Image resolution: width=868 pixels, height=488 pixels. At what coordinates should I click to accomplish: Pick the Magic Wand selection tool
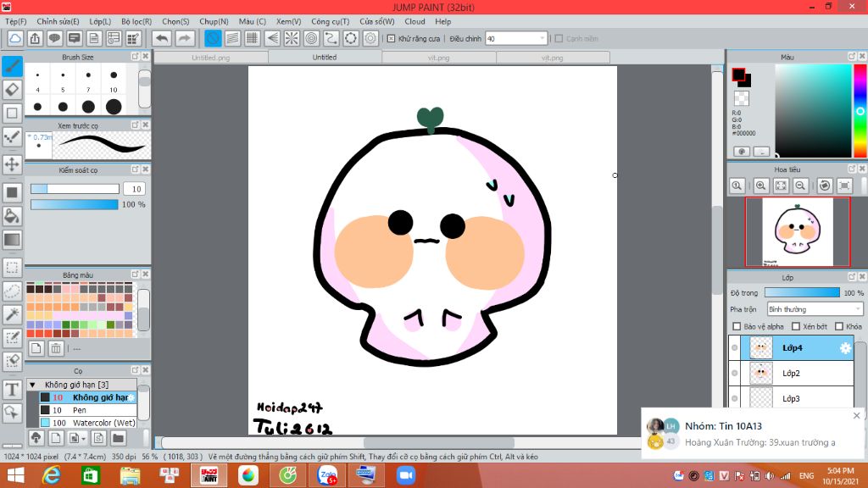pos(12,314)
